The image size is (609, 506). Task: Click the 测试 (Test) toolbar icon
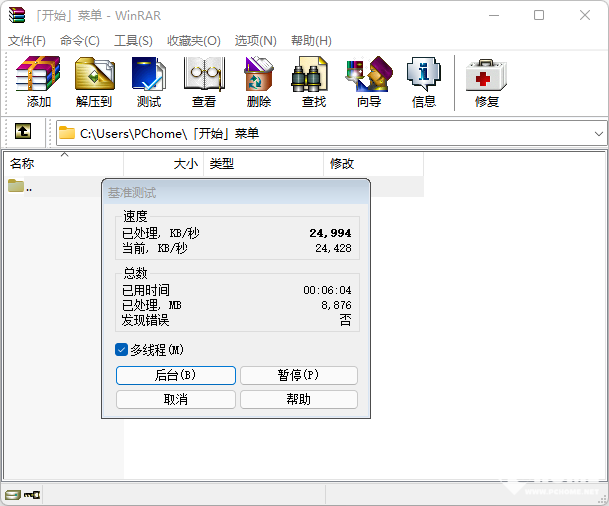click(x=149, y=82)
